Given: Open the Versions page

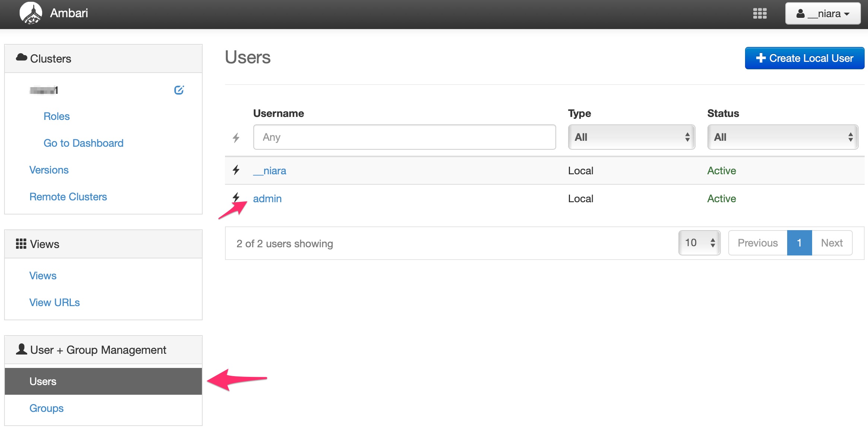Looking at the screenshot, I should [x=49, y=170].
